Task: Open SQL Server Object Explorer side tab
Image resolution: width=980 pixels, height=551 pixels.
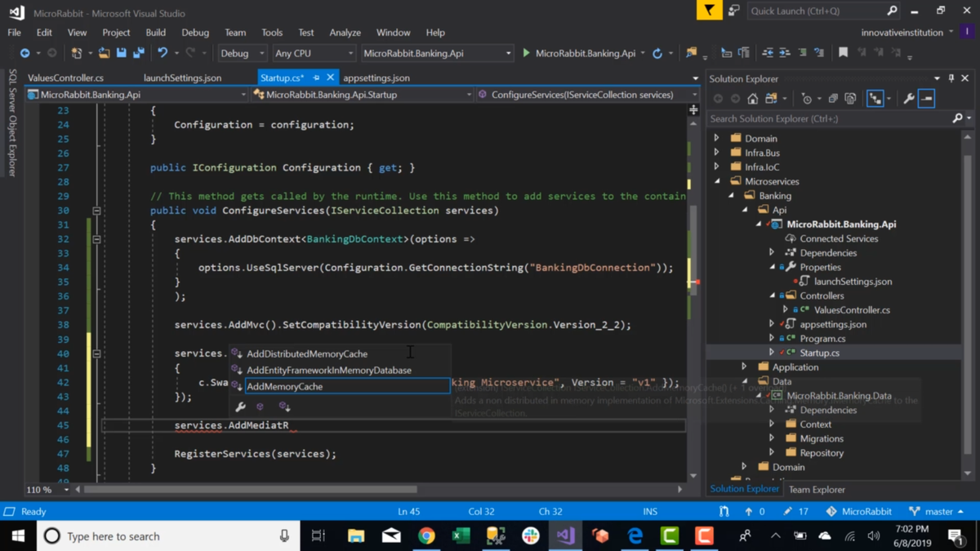Action: tap(11, 122)
